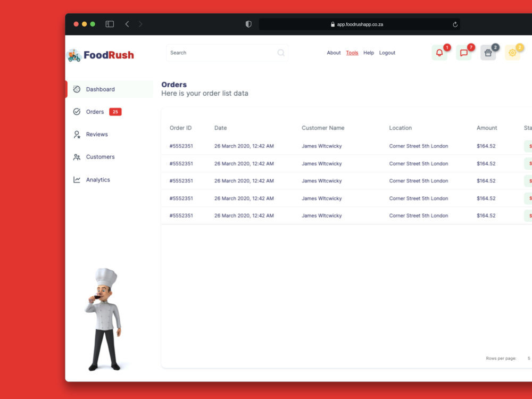
Task: Click the Customers people icon in sidebar
Action: tap(77, 156)
